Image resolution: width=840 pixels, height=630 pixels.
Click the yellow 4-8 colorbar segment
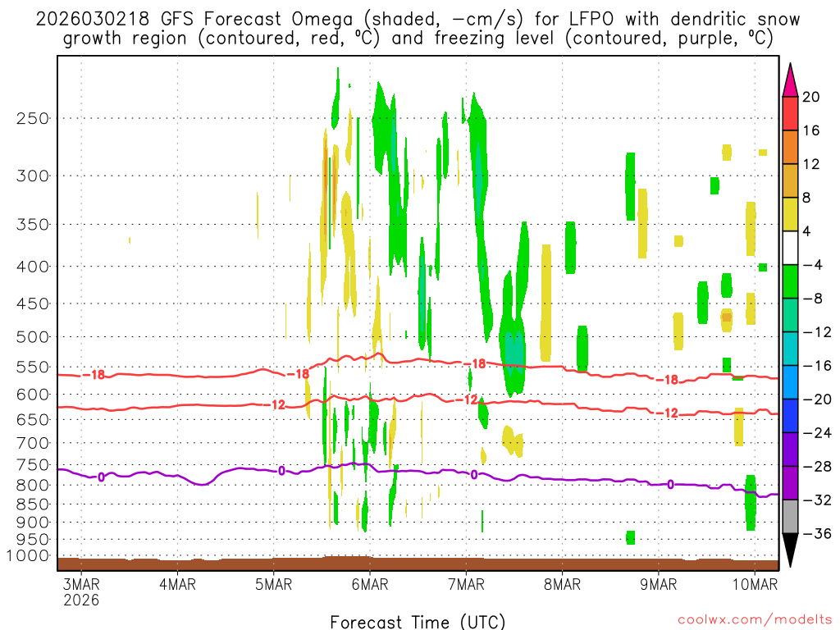(x=790, y=214)
